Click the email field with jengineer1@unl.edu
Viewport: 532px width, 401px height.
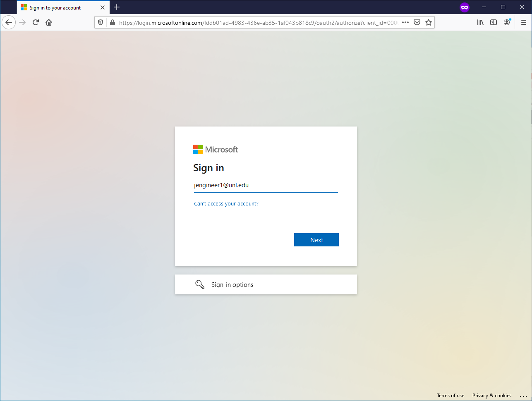[x=266, y=185]
